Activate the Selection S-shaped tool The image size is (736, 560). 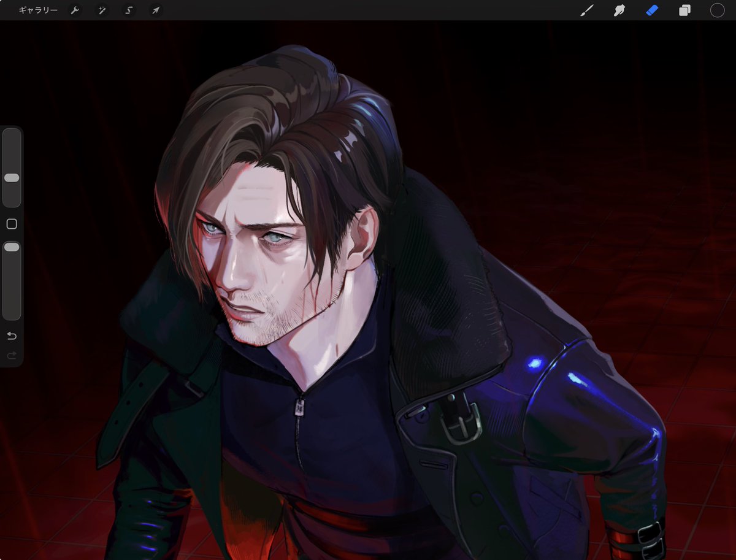[129, 10]
